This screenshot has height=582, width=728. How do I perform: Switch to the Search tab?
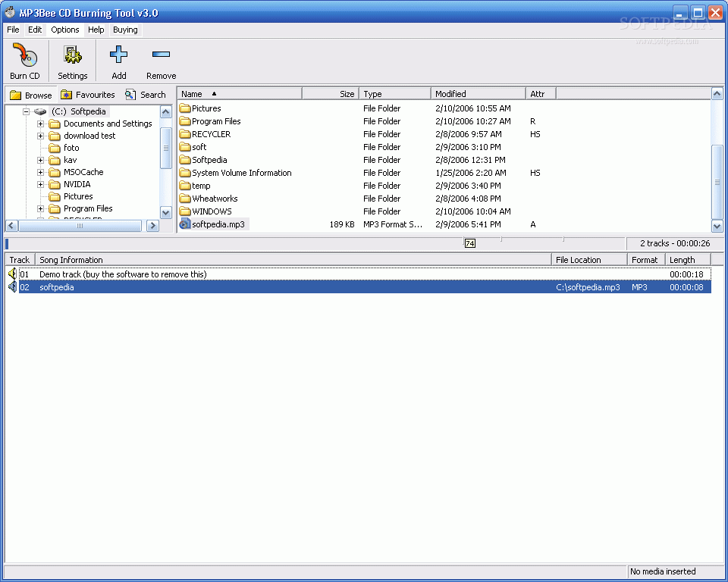[x=146, y=95]
